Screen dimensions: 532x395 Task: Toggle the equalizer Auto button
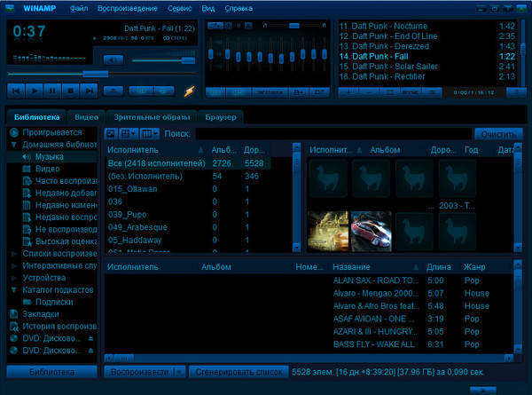coord(239,92)
